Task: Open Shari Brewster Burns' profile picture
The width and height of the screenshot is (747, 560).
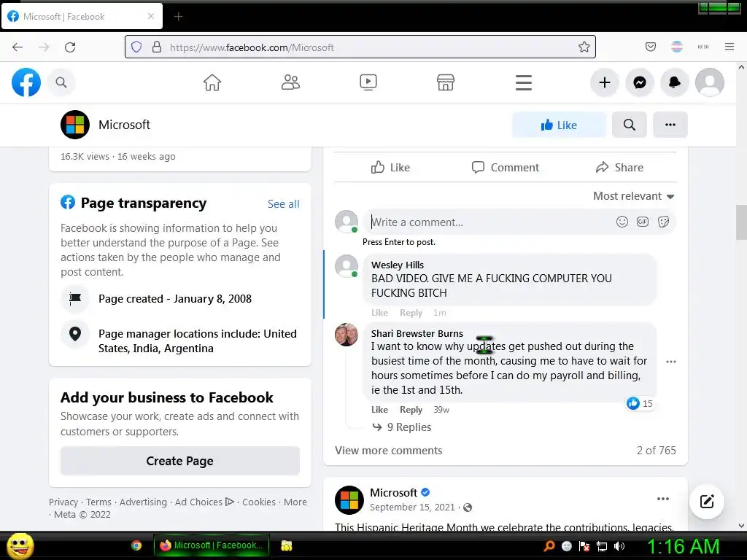Action: click(x=347, y=335)
